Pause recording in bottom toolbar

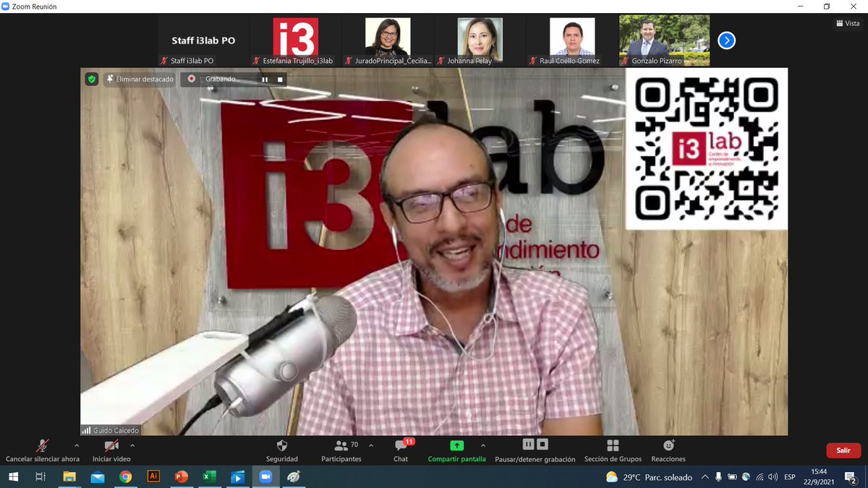click(528, 445)
